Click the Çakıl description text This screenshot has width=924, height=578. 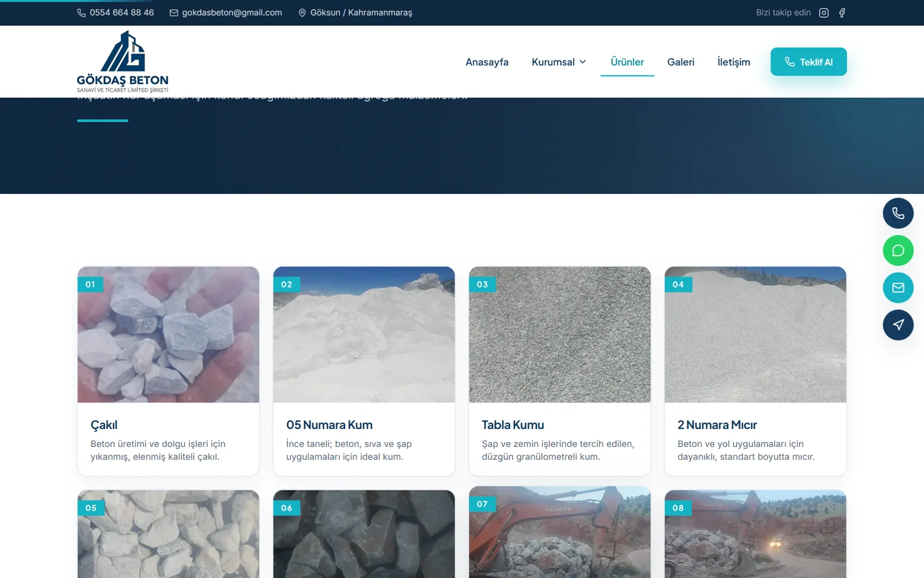click(158, 450)
